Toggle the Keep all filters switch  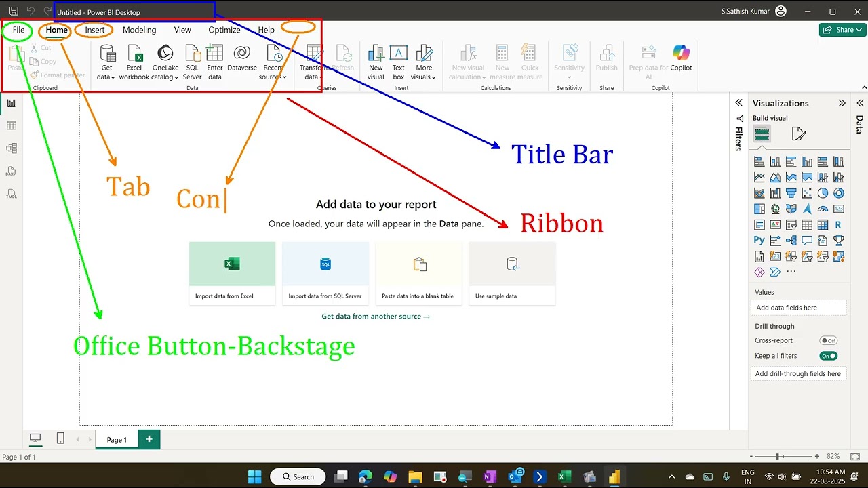[828, 356]
